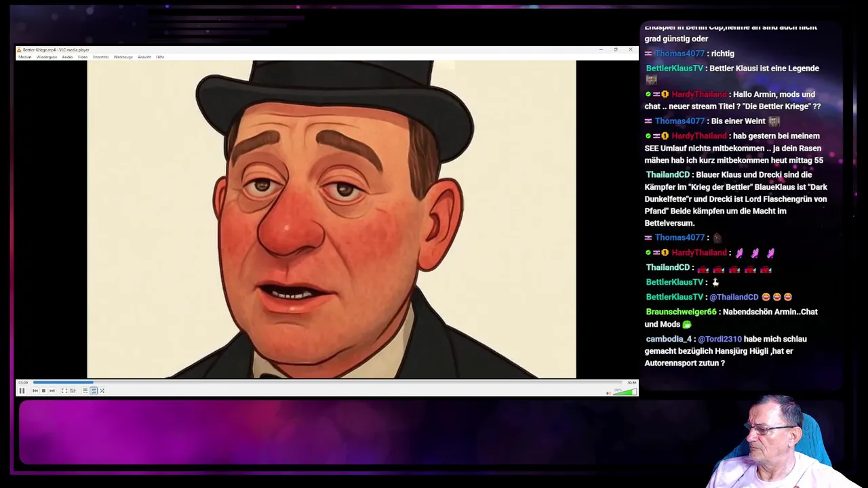Image resolution: width=868 pixels, height=488 pixels.
Task: Toggle VLC shuffle random playback
Action: click(x=102, y=390)
